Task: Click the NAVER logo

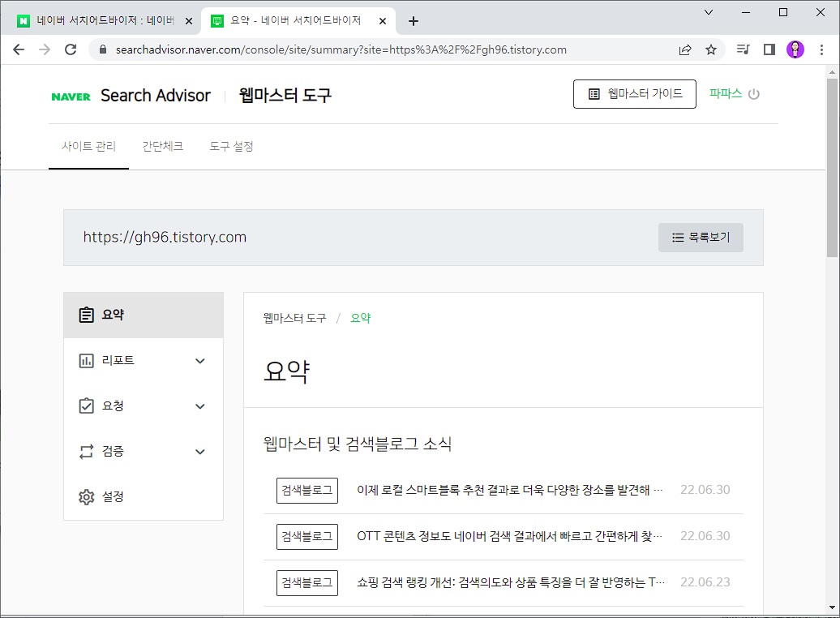Action: 71,97
